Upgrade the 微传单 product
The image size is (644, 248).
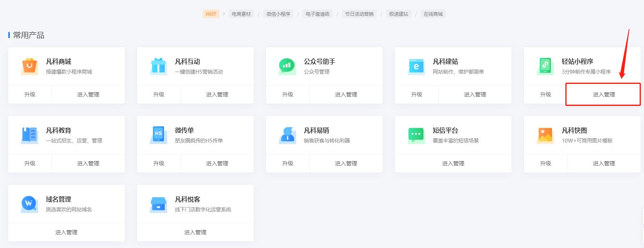point(159,163)
